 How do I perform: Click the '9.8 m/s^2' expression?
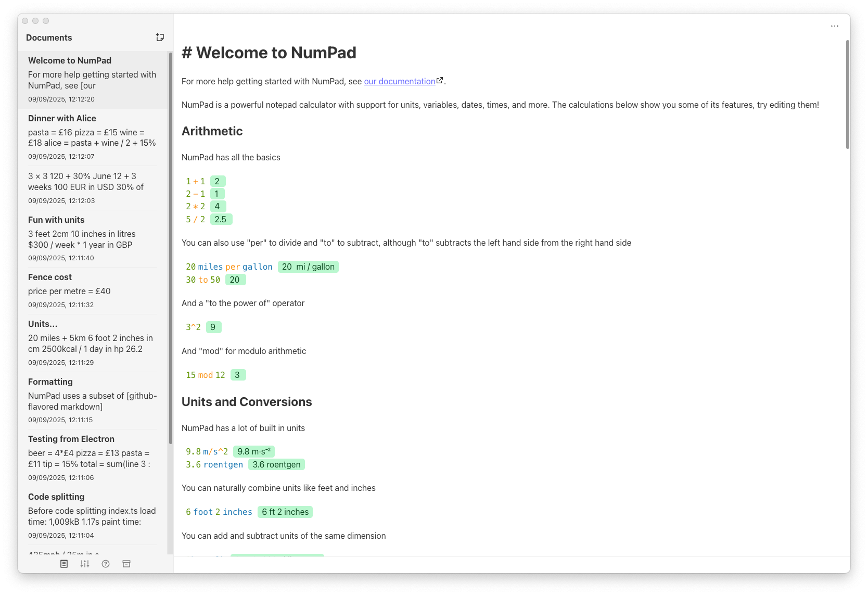207,451
